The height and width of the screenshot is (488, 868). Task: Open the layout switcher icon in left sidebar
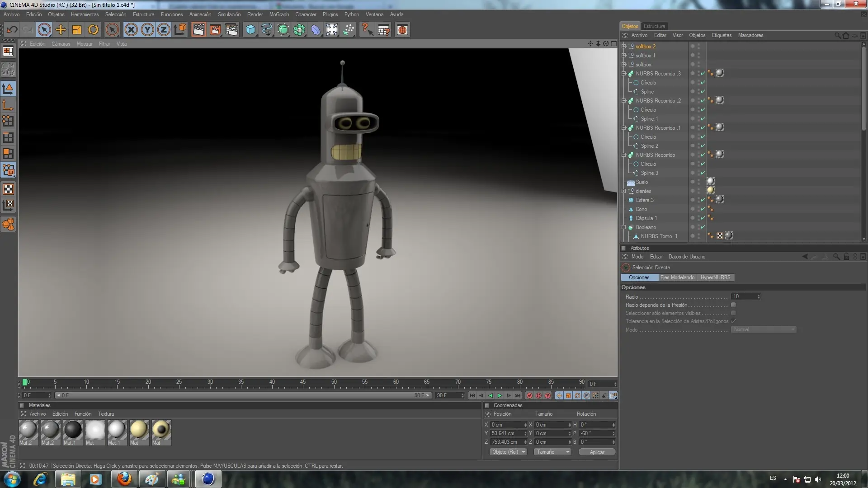click(8, 52)
